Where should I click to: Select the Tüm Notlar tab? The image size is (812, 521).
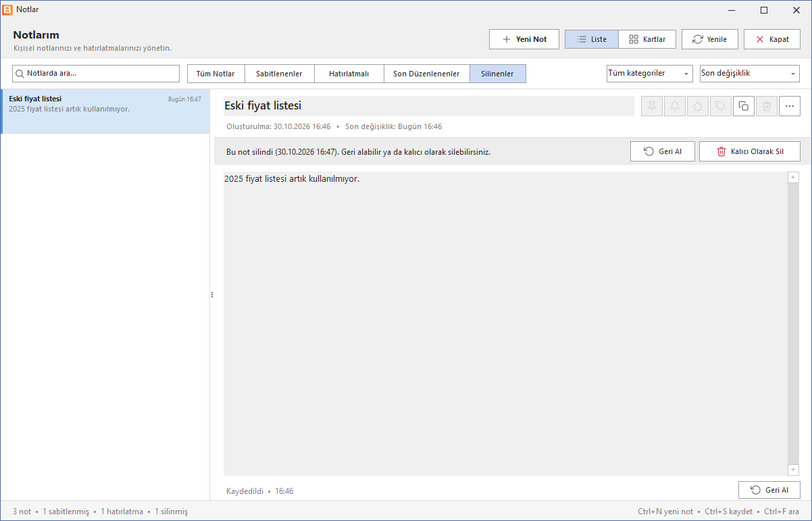tap(215, 74)
